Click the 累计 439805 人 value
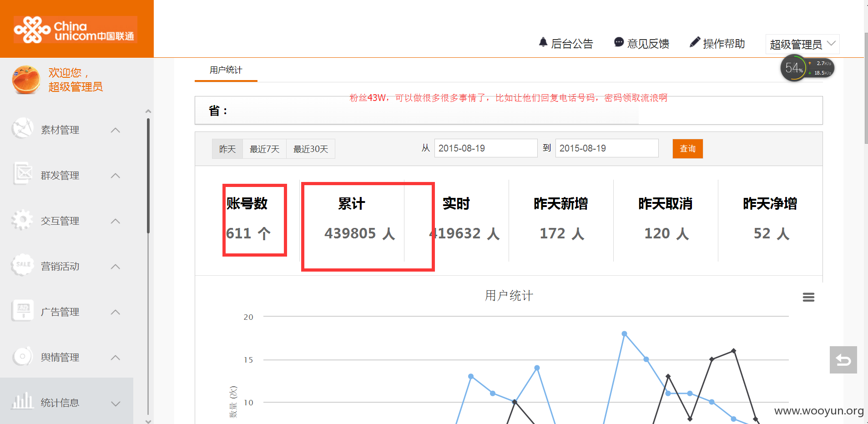The width and height of the screenshot is (868, 424). coord(359,233)
